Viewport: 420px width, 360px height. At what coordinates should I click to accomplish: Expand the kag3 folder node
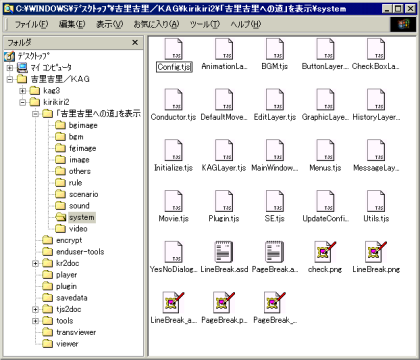(22, 91)
